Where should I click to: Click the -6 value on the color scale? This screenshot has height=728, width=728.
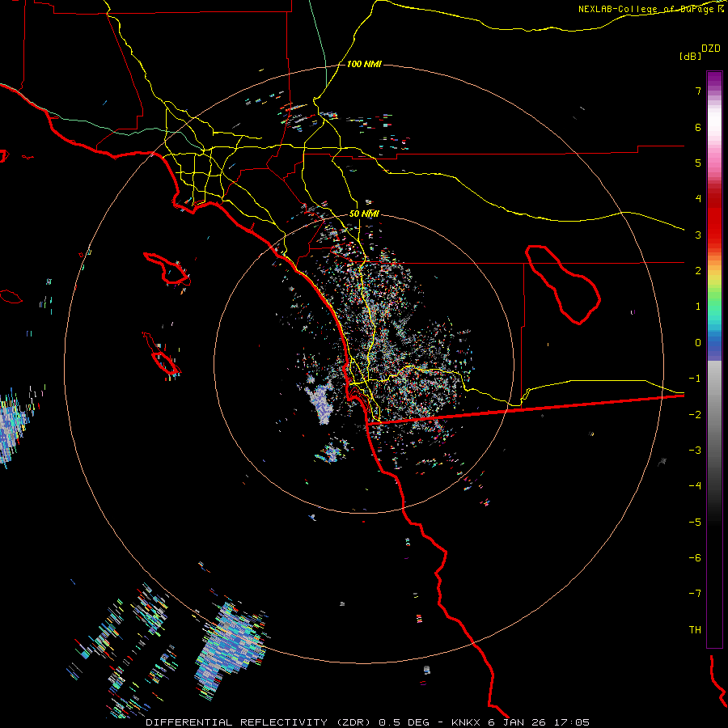[695, 558]
